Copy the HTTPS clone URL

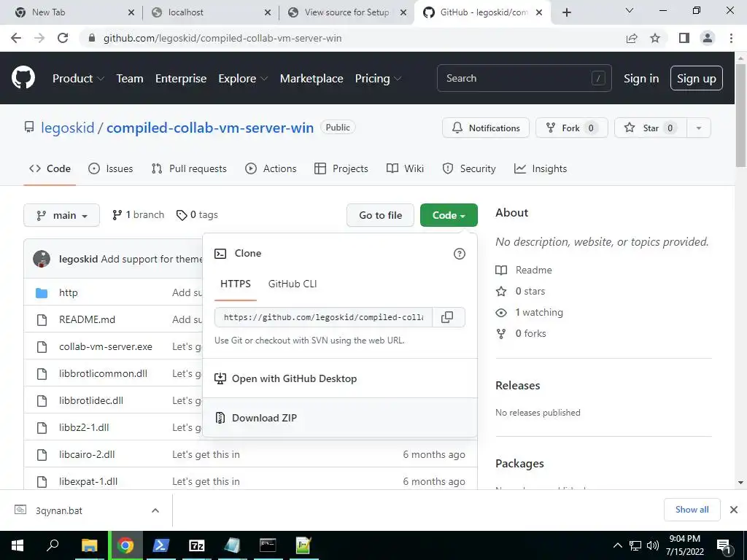tap(447, 317)
